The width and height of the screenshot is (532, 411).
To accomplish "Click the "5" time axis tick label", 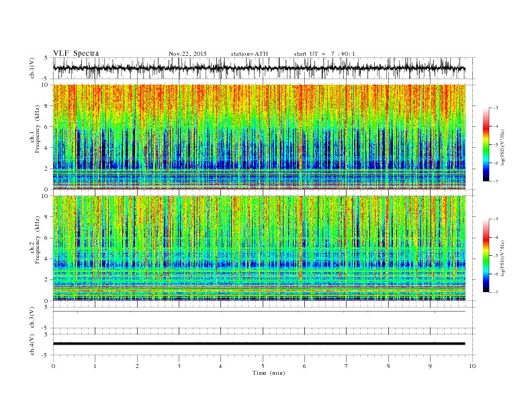I will pos(263,366).
